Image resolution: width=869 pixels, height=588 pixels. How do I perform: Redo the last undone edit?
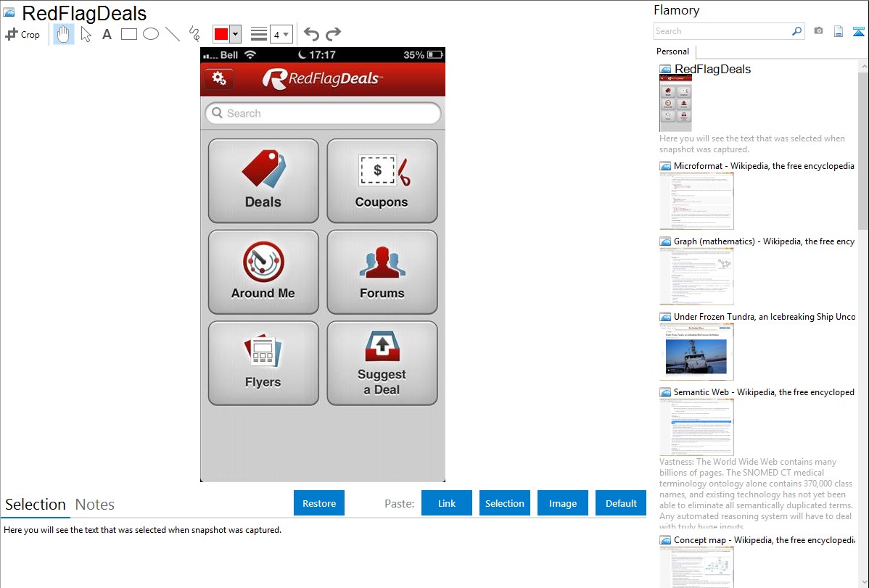pos(333,34)
